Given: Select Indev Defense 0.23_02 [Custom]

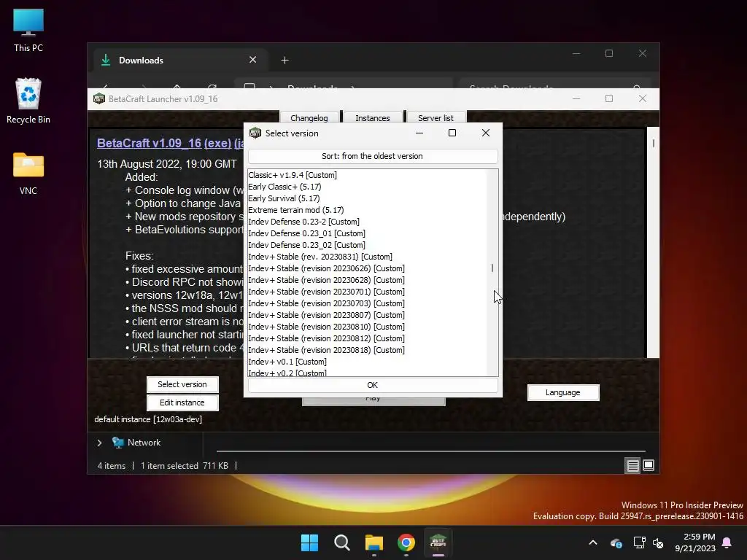Looking at the screenshot, I should 307,245.
